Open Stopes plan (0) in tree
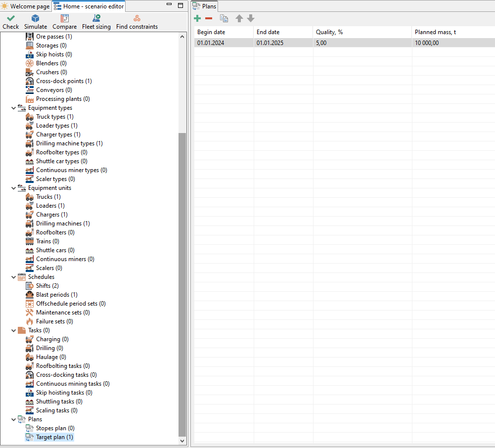The image size is (495, 448). 55,428
